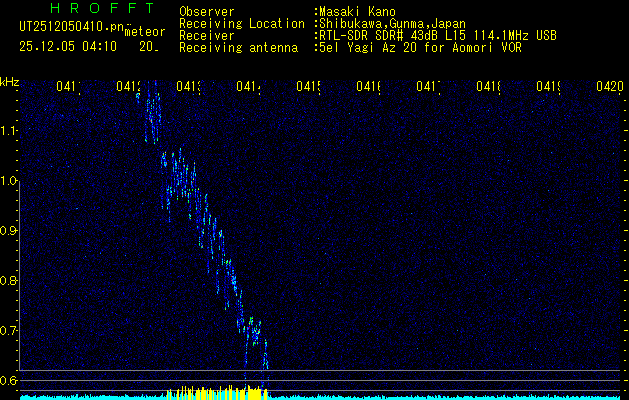Click the 1.1 kHz frequency tick
Image resolution: width=629 pixels, height=400 pixels.
click(x=9, y=131)
